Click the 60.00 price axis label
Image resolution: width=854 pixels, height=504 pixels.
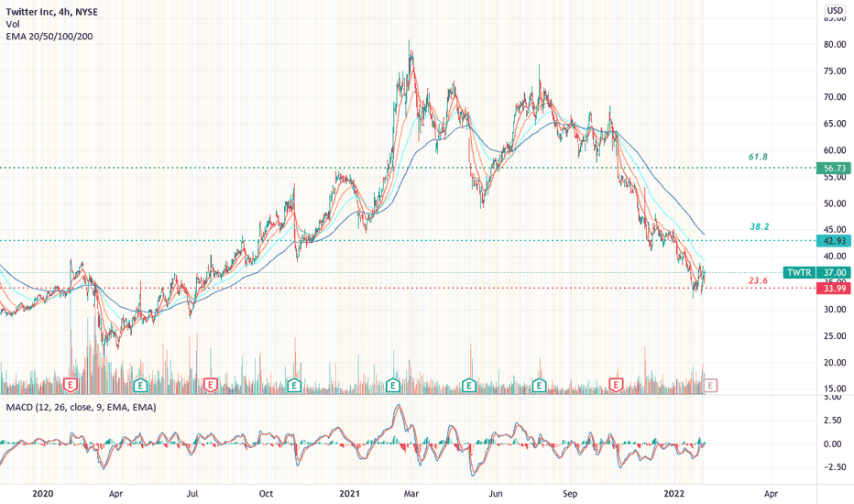(x=835, y=150)
